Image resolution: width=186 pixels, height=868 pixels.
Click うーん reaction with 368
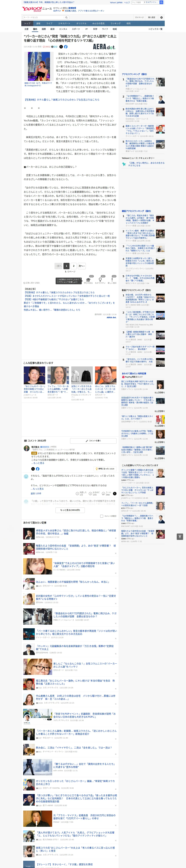coord(107,493)
